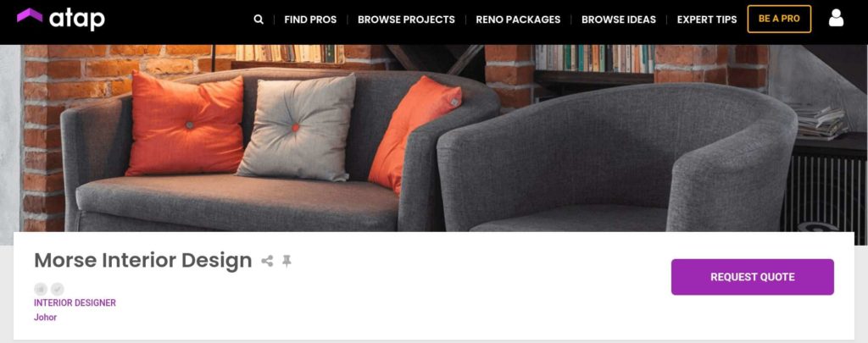The image size is (868, 343).
Task: Open the Expert Tips section
Action: [707, 19]
